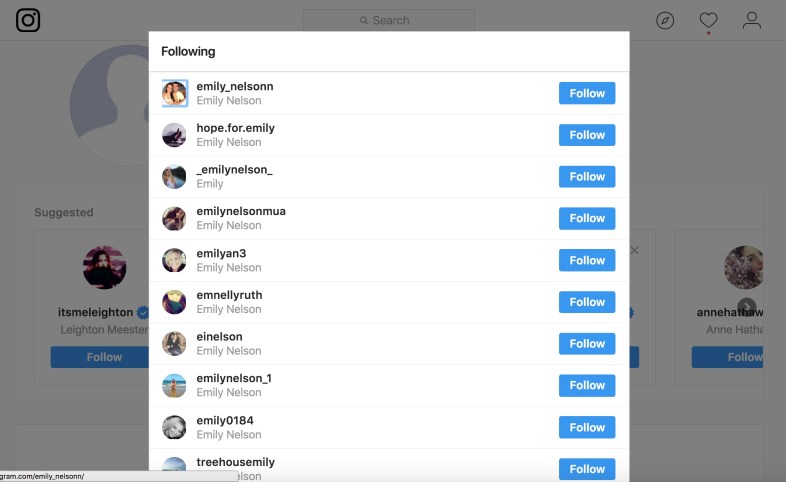Follow emnellyruth from the list

point(587,302)
